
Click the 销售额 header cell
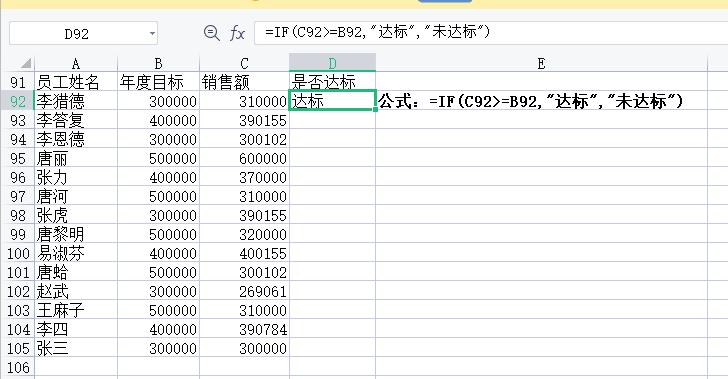(x=244, y=82)
